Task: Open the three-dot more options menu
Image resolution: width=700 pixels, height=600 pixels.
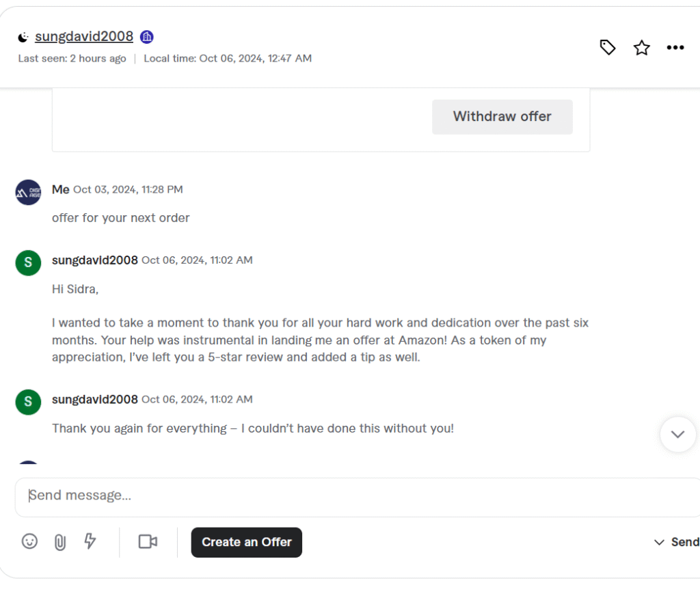Action: pyautogui.click(x=675, y=47)
